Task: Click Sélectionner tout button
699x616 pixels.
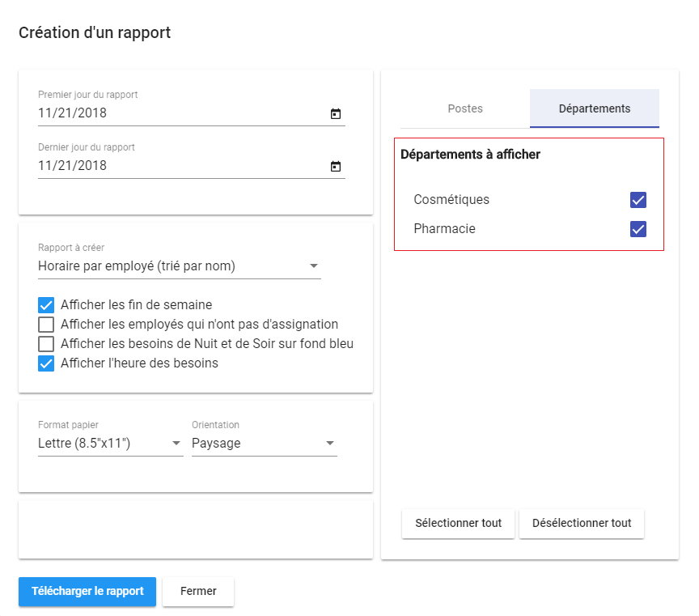Action: (x=458, y=523)
